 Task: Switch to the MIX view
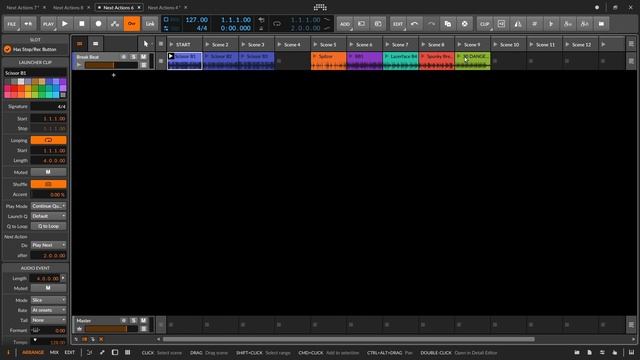pyautogui.click(x=54, y=352)
